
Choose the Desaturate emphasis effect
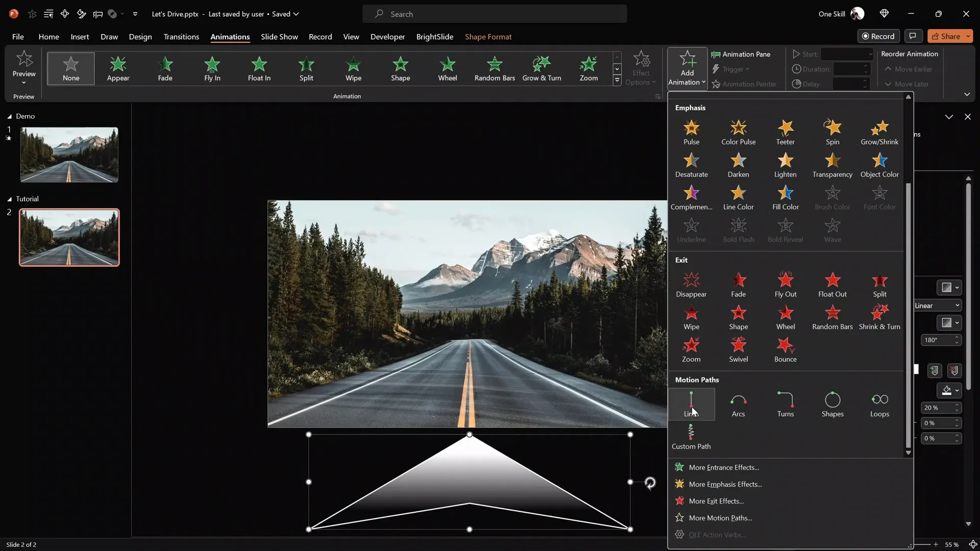(691, 165)
